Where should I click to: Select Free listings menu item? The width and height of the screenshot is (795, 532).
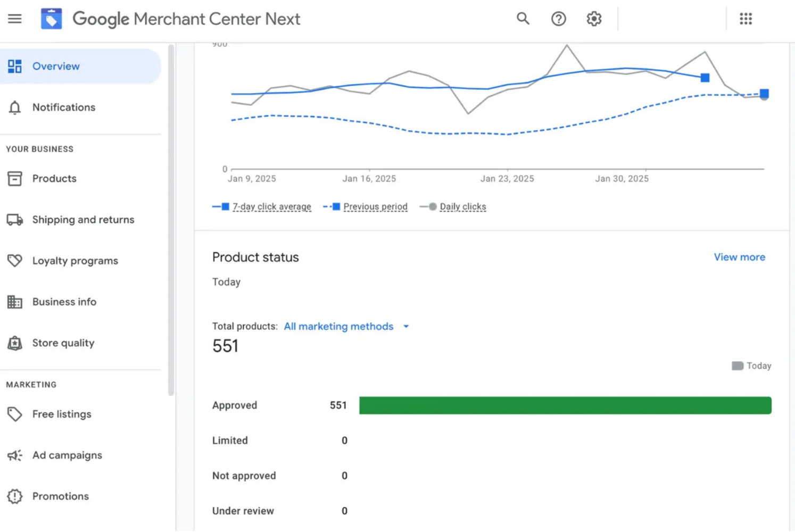[x=62, y=414]
